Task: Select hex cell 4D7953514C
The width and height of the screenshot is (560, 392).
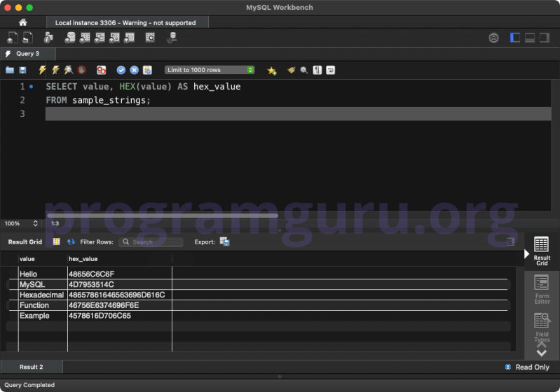Action: pyautogui.click(x=120, y=284)
